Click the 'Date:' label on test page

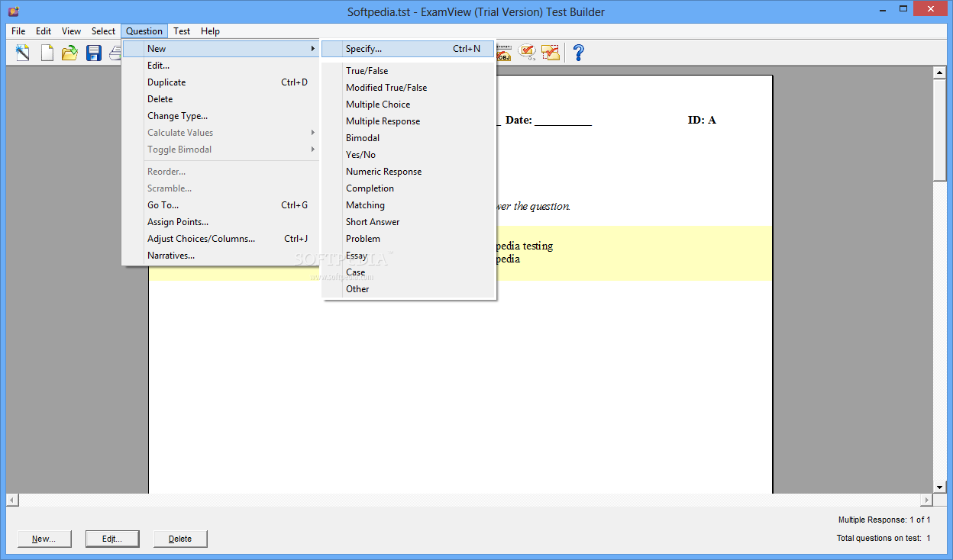click(x=518, y=120)
